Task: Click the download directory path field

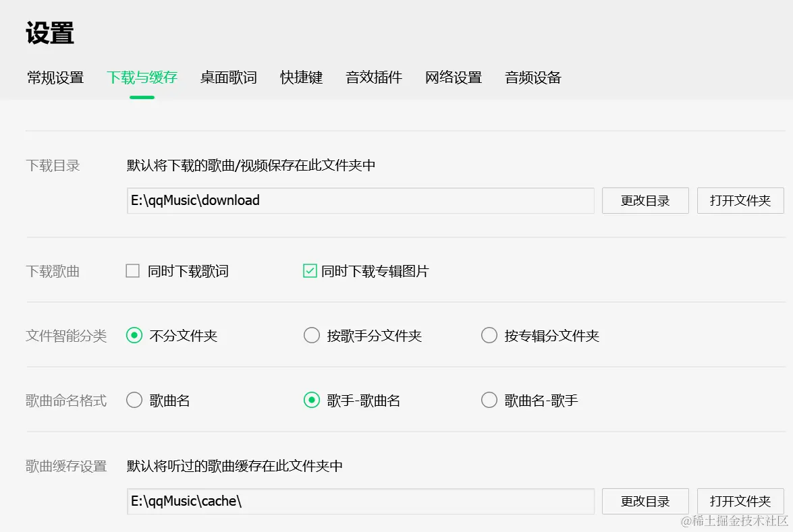Action: (360, 201)
